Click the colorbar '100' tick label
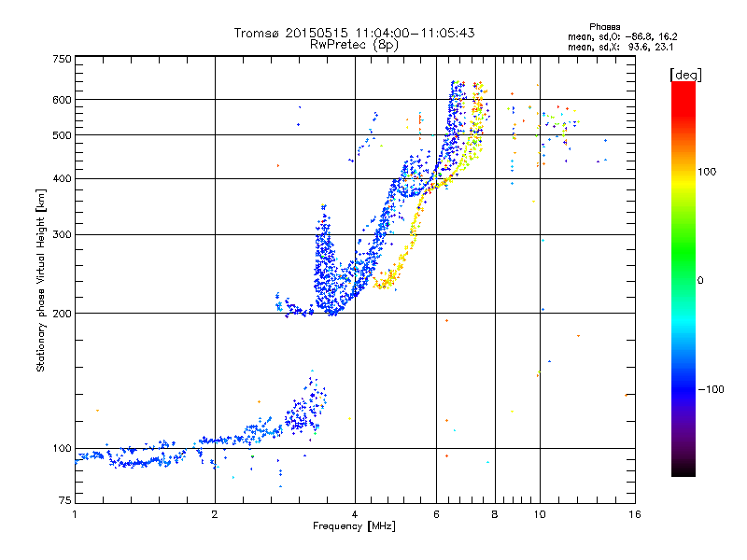This screenshot has width=747, height=560. click(x=707, y=172)
